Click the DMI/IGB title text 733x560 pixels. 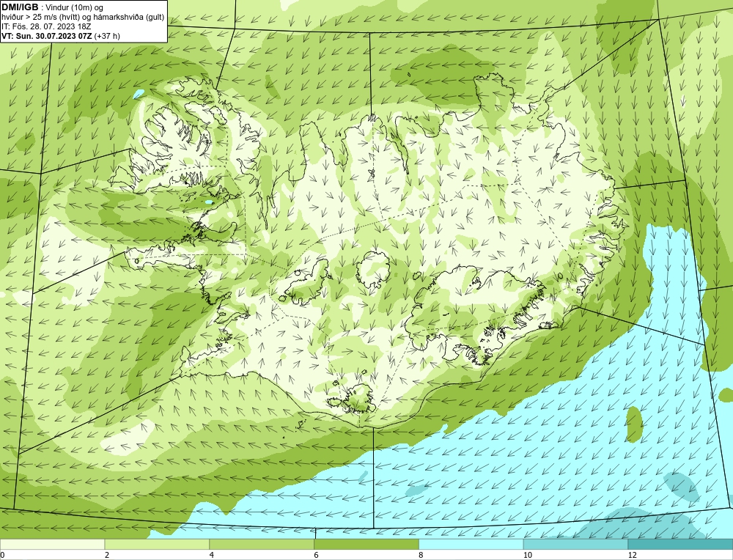click(x=20, y=7)
